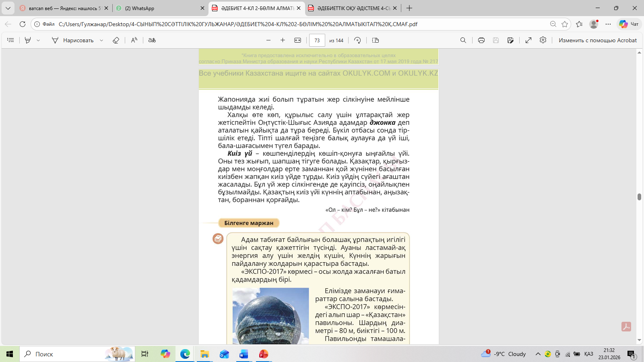The image size is (644, 362).
Task: Open Task View on the taskbar
Action: [145, 354]
